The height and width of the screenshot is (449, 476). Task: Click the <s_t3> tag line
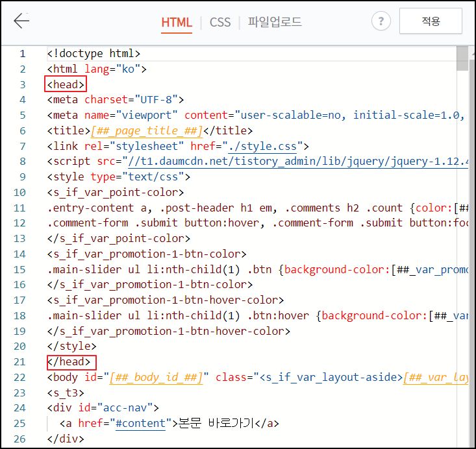(x=66, y=393)
